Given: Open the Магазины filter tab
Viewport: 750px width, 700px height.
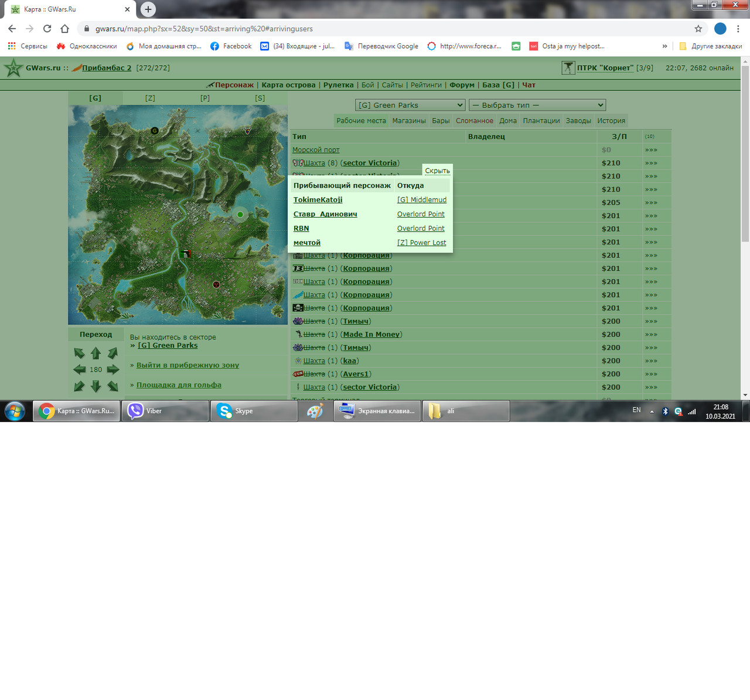Looking at the screenshot, I should click(x=409, y=121).
